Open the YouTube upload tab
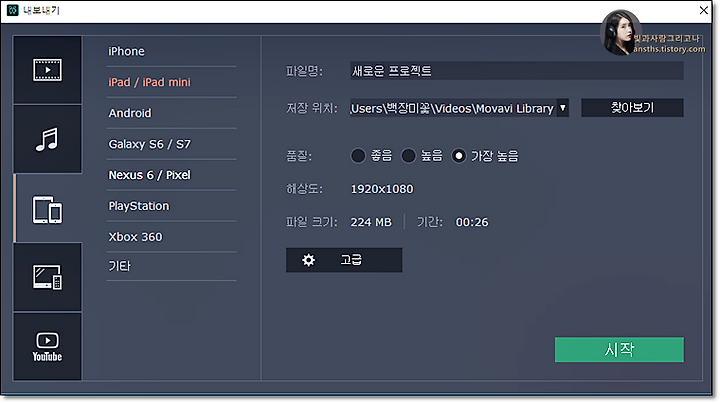The image size is (720, 403). (47, 347)
